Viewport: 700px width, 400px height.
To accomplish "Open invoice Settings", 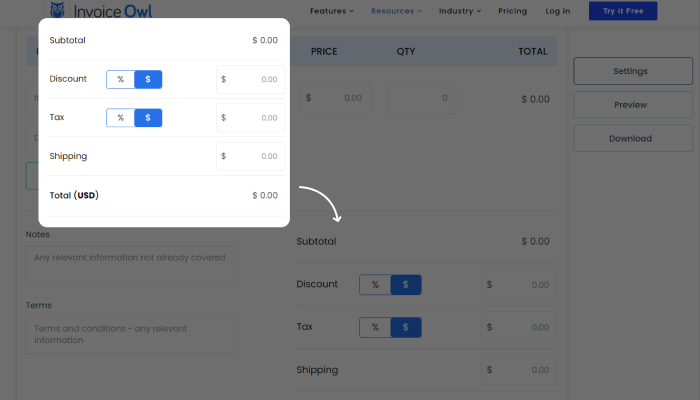I will coord(630,71).
